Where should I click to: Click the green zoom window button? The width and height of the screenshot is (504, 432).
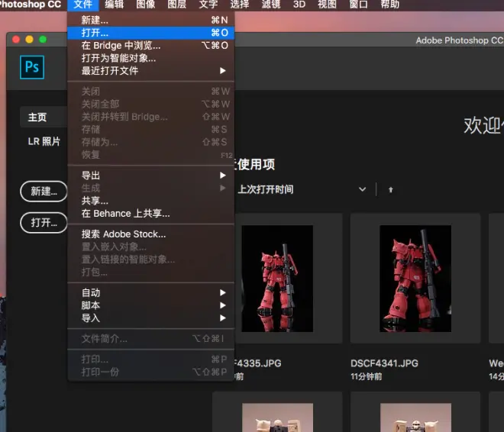point(43,40)
